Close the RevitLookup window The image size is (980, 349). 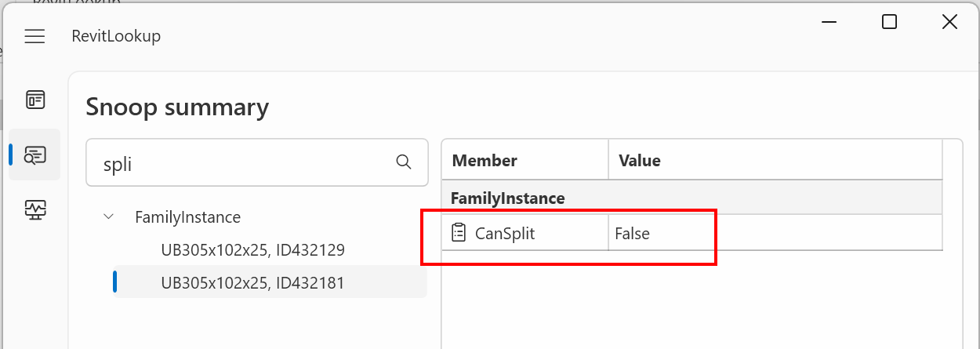point(949,22)
